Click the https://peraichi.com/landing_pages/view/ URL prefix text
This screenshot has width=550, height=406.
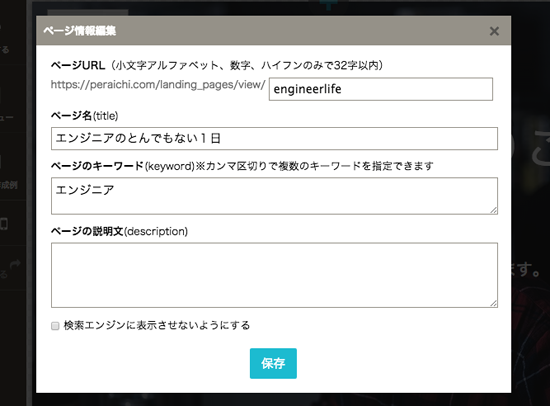158,85
